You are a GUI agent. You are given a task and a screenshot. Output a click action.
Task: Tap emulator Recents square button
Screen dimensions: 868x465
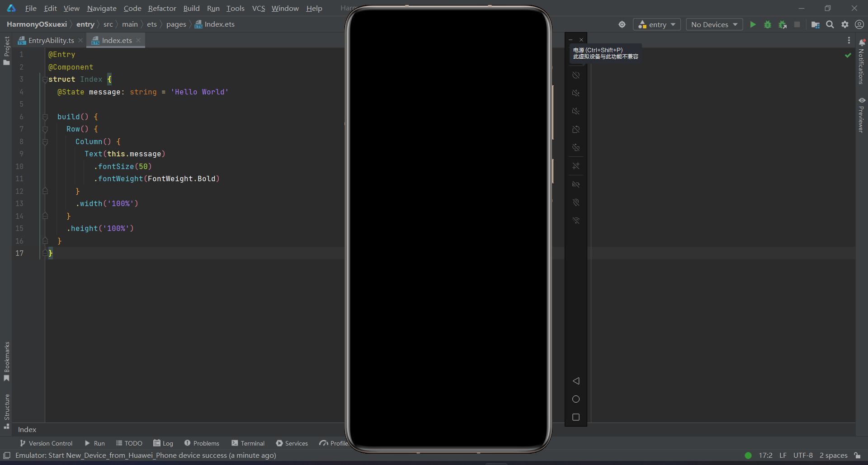pyautogui.click(x=576, y=417)
